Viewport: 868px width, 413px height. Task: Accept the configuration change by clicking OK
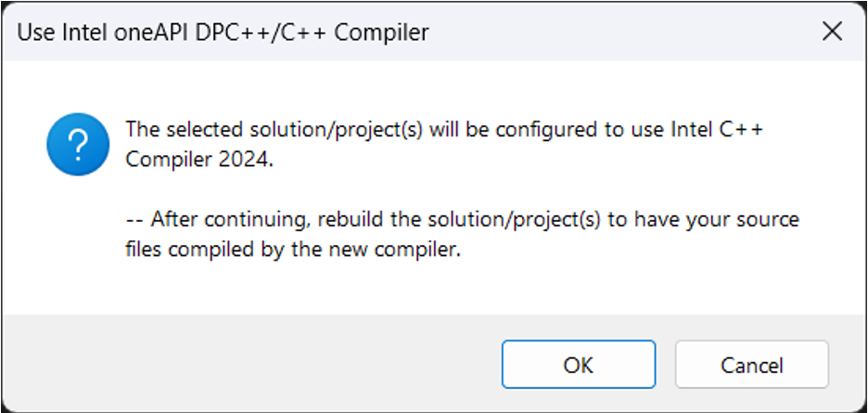(x=578, y=365)
